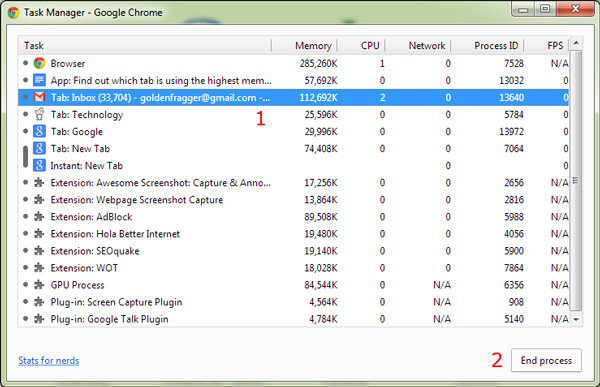Image resolution: width=600 pixels, height=387 pixels.
Task: Open the Stats for nerds link
Action: [x=49, y=361]
